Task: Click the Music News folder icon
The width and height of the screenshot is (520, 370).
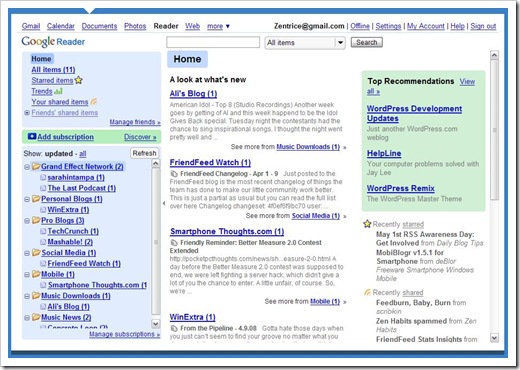Action: click(x=36, y=317)
